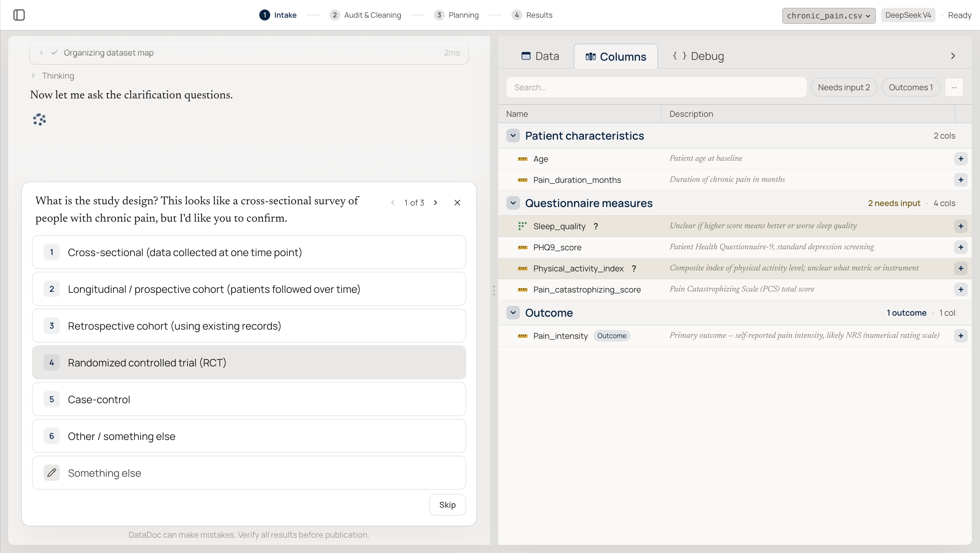Collapse Patient characteristics group
Viewport: 980px width, 553px height.
coord(513,136)
